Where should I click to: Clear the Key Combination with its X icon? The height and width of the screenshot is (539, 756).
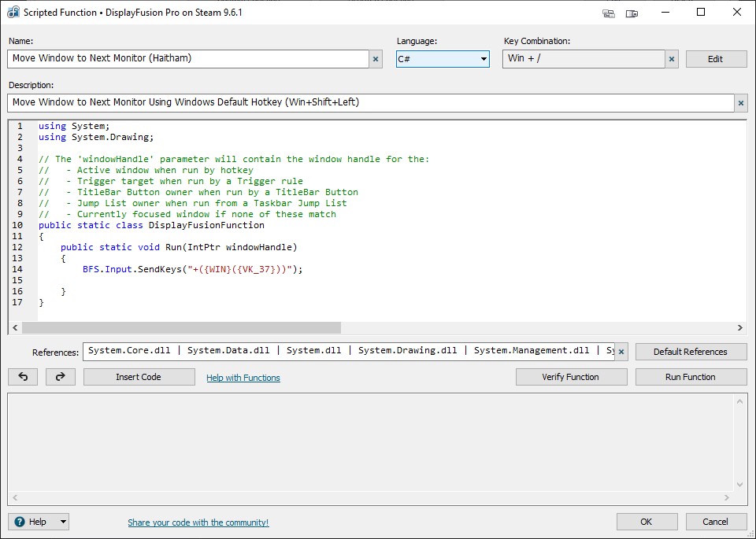(672, 59)
